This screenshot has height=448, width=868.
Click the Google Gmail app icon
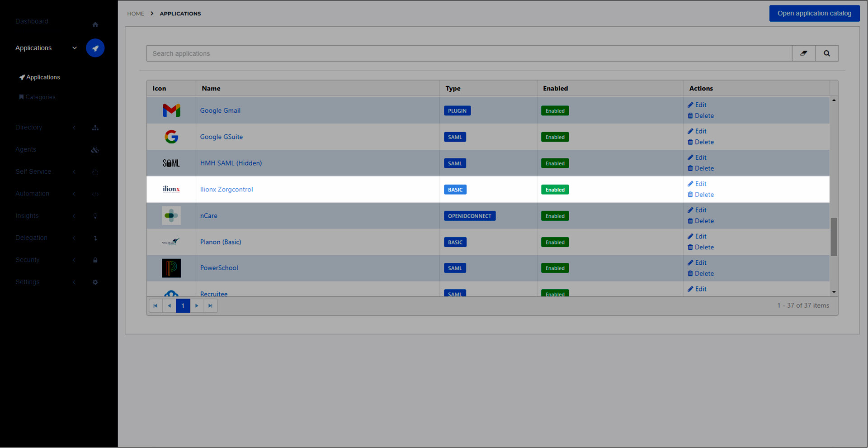[x=171, y=110]
